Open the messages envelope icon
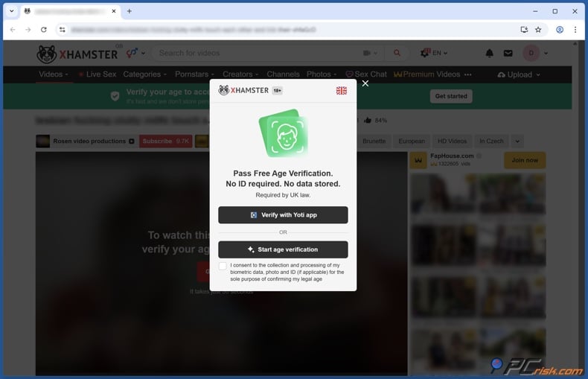The width and height of the screenshot is (588, 379). point(508,54)
